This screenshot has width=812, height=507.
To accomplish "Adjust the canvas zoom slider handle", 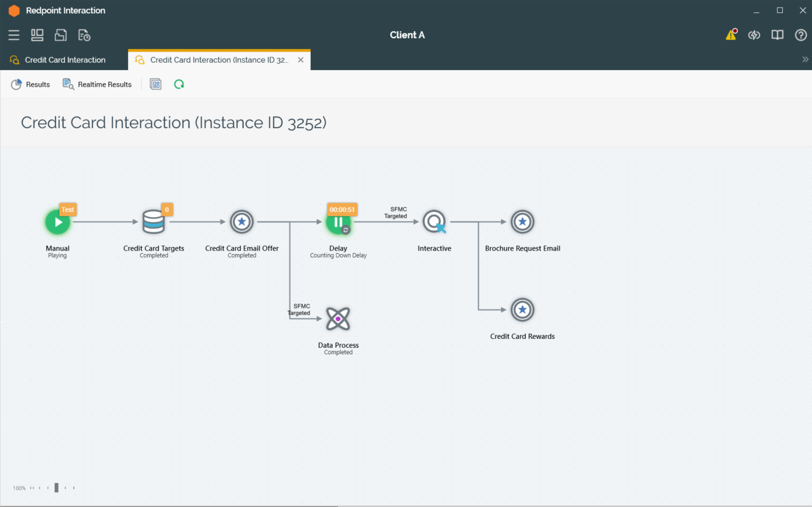I will pos(56,488).
